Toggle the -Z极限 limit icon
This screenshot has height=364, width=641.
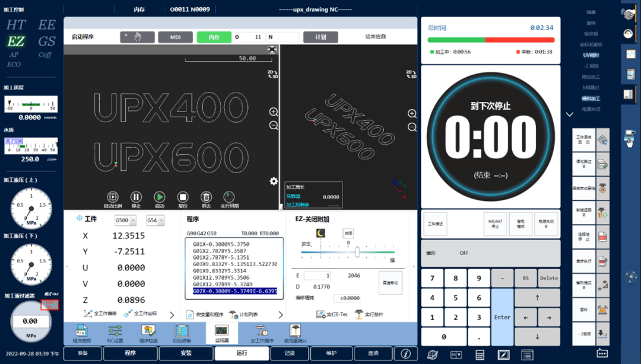[x=602, y=333]
